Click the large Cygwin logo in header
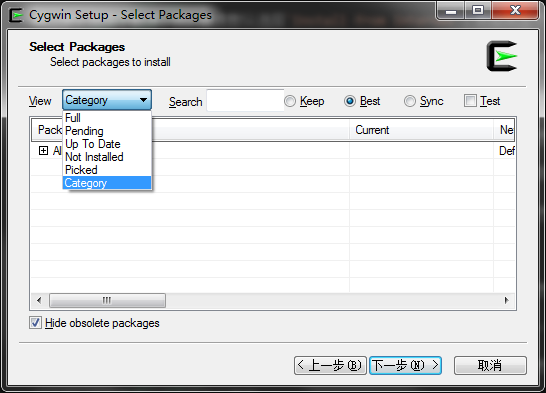The height and width of the screenshot is (393, 546). point(502,56)
